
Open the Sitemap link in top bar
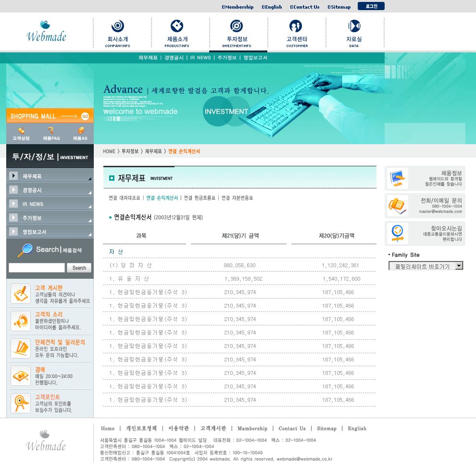coord(340,7)
